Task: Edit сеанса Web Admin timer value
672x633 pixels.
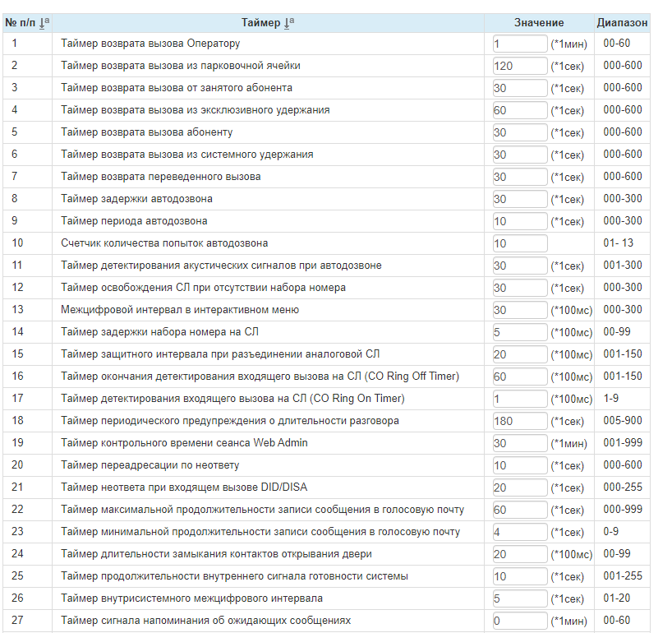Action: pos(520,443)
